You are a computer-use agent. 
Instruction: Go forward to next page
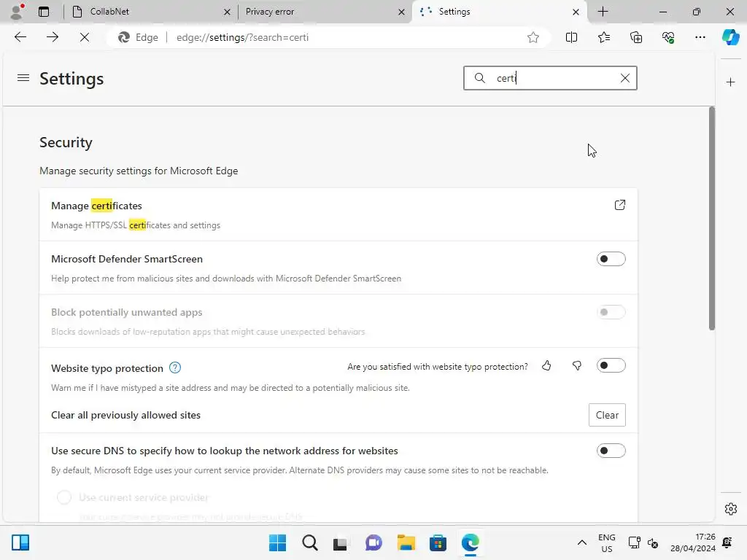(x=53, y=37)
